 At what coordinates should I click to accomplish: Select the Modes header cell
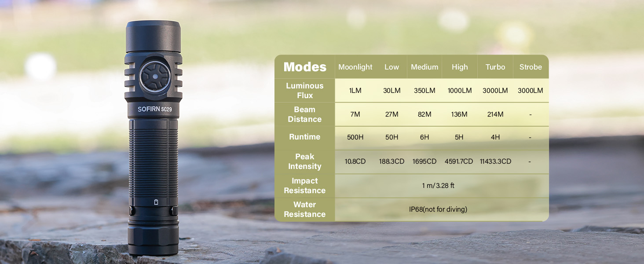305,67
